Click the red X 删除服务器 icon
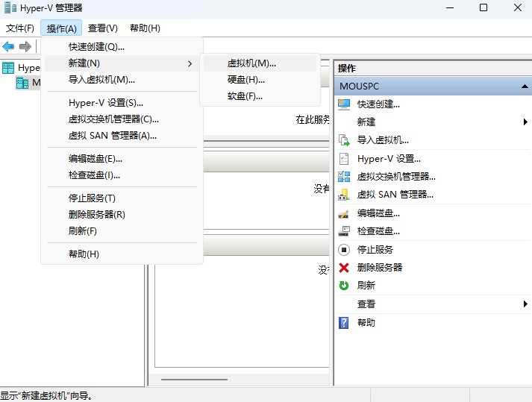This screenshot has width=532, height=402. [x=344, y=268]
